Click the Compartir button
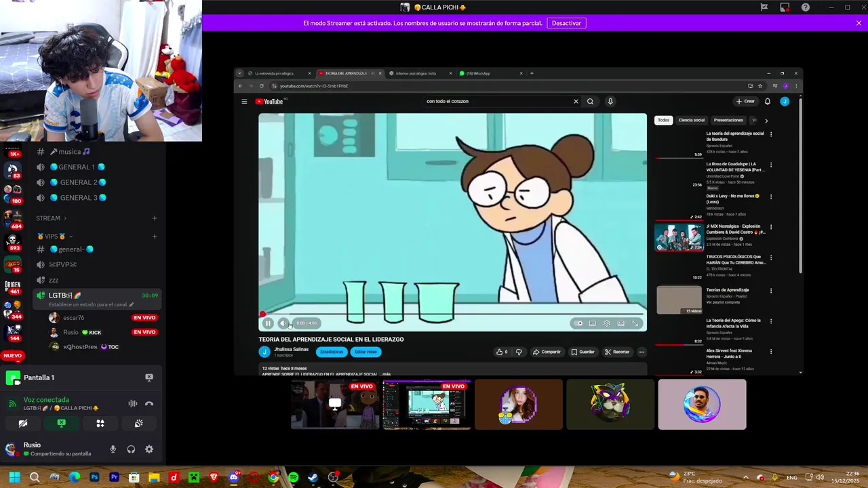This screenshot has width=868, height=488. 547,352
